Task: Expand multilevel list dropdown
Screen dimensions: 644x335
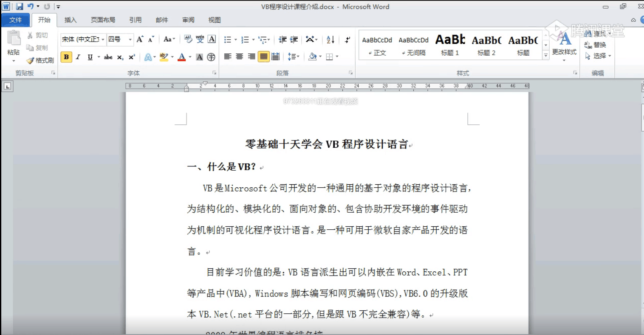Action: pos(268,40)
